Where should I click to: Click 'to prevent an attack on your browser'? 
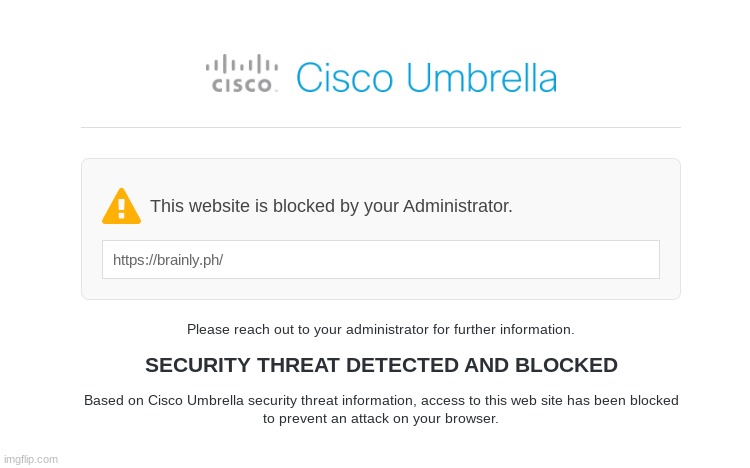381,419
